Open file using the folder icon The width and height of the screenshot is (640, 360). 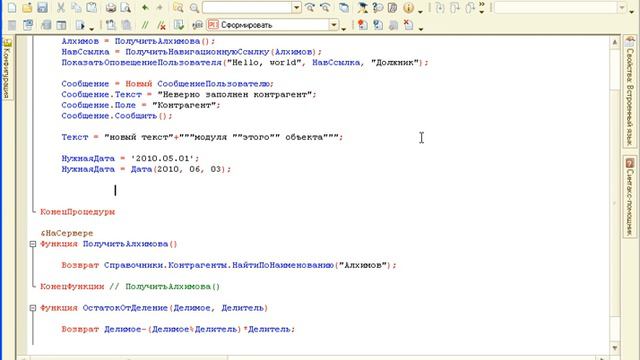coord(27,7)
